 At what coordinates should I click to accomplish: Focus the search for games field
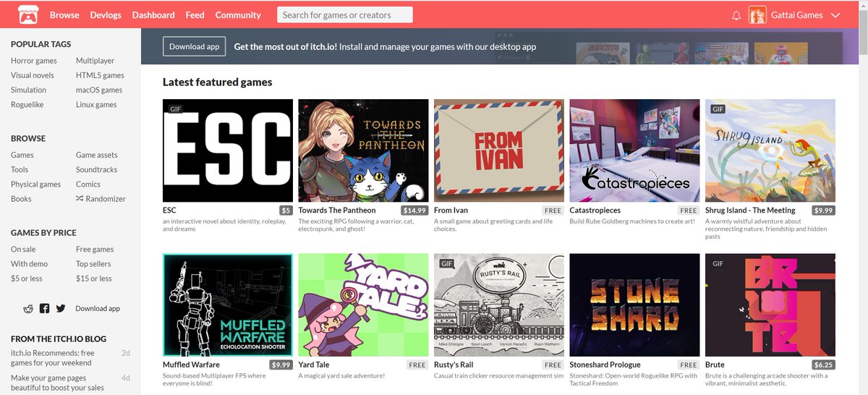(345, 14)
